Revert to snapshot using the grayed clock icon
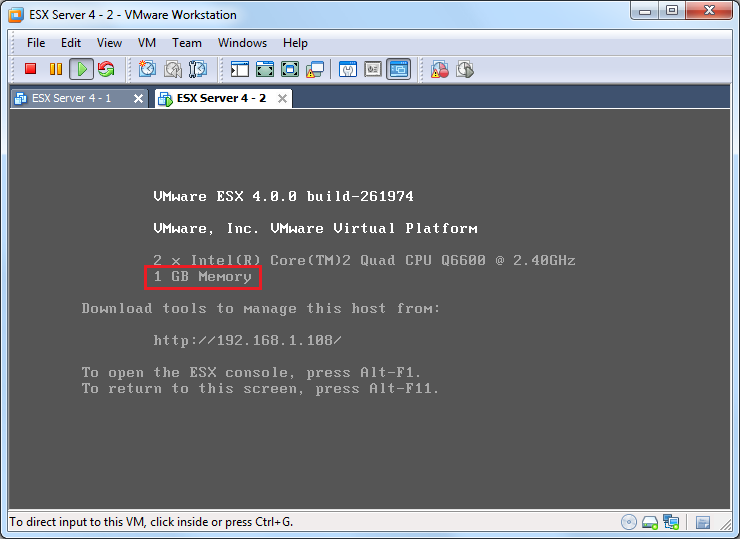The width and height of the screenshot is (740, 539). (x=173, y=69)
